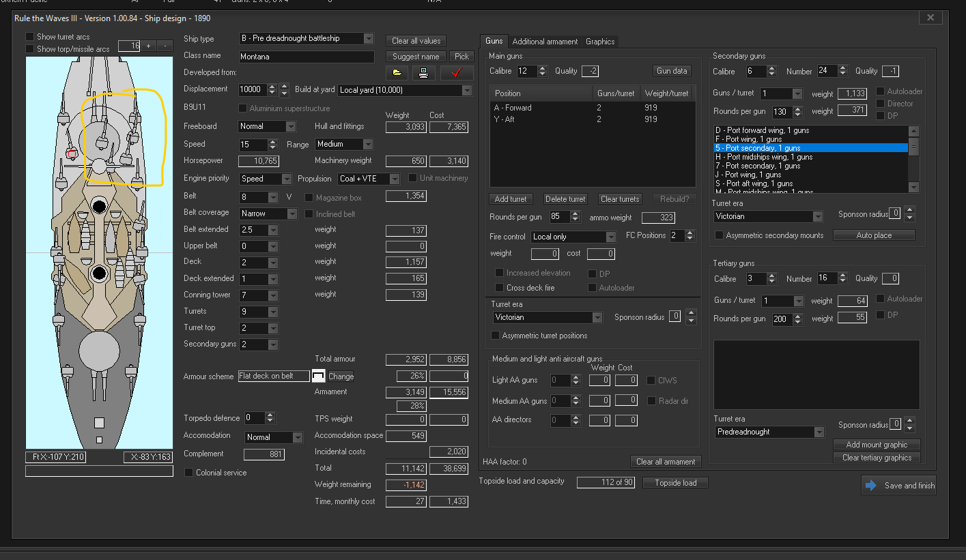Click the Position column header

pyautogui.click(x=541, y=93)
